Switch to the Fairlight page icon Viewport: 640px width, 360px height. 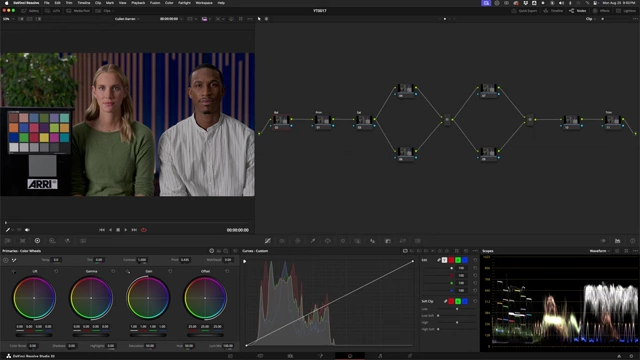point(380,356)
